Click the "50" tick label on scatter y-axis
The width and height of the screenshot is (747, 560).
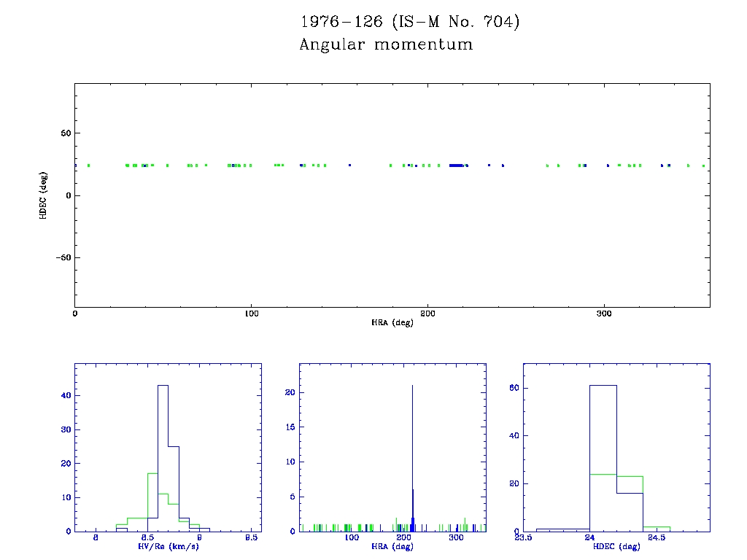point(64,133)
